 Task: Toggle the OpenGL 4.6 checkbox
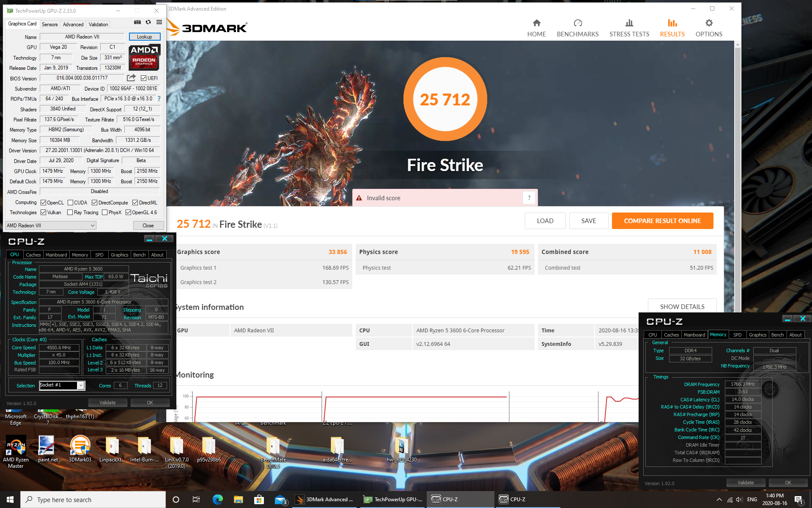128,213
